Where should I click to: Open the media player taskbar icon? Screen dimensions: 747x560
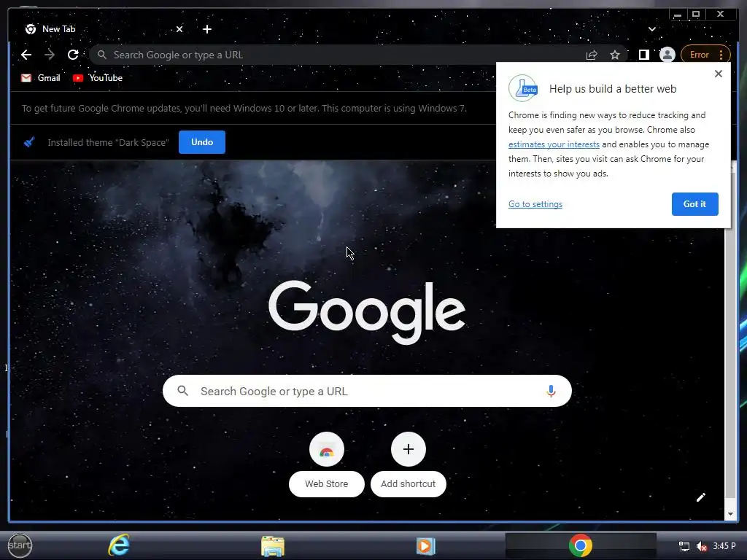[x=425, y=545]
